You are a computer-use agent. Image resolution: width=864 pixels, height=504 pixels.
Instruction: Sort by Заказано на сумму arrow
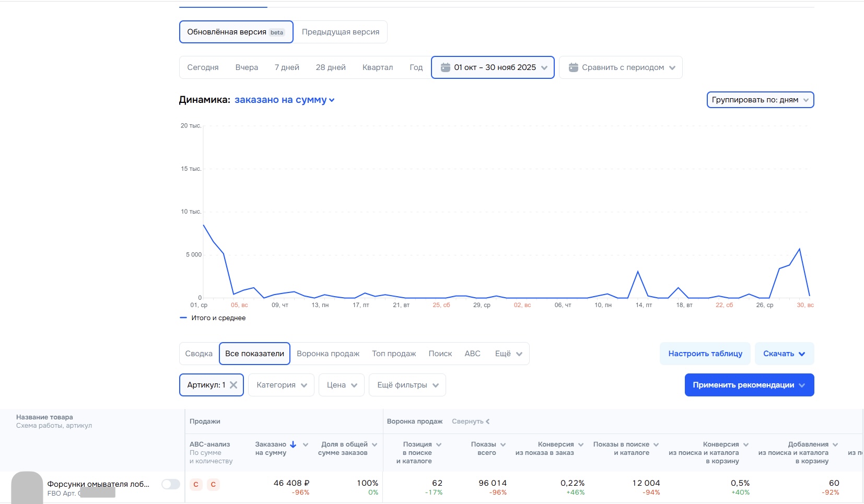[293, 444]
